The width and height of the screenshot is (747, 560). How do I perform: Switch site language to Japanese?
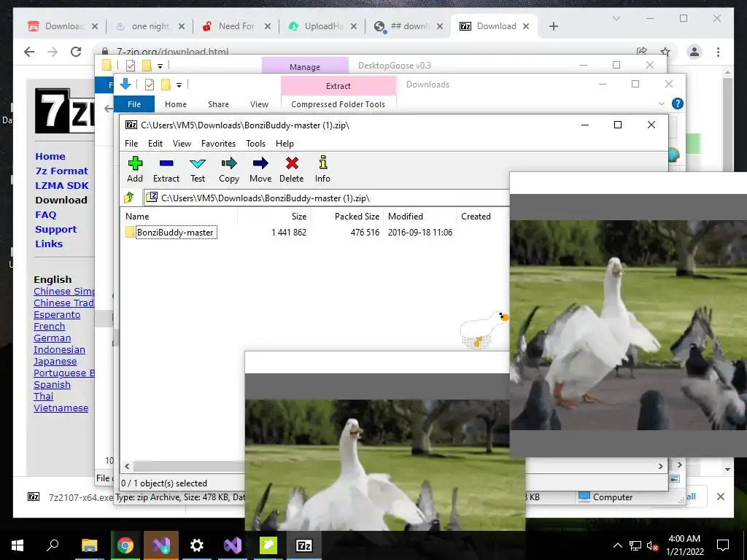[x=55, y=362]
